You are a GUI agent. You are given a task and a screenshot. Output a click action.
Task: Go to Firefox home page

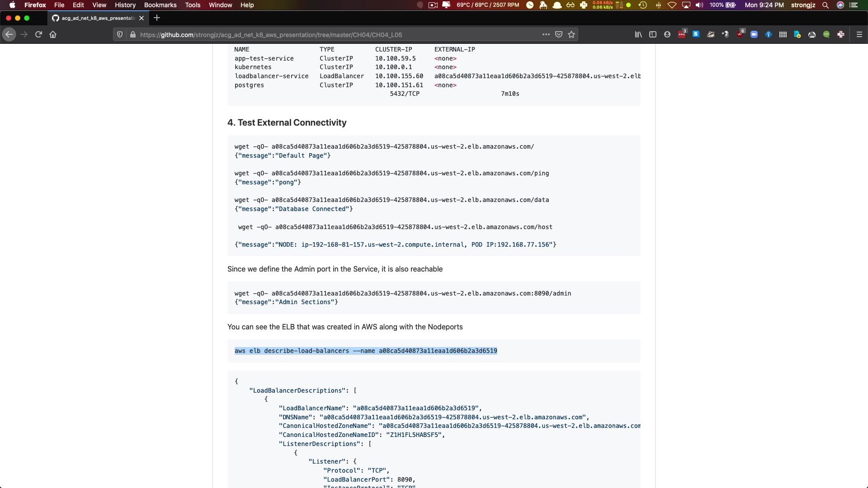[x=53, y=34]
